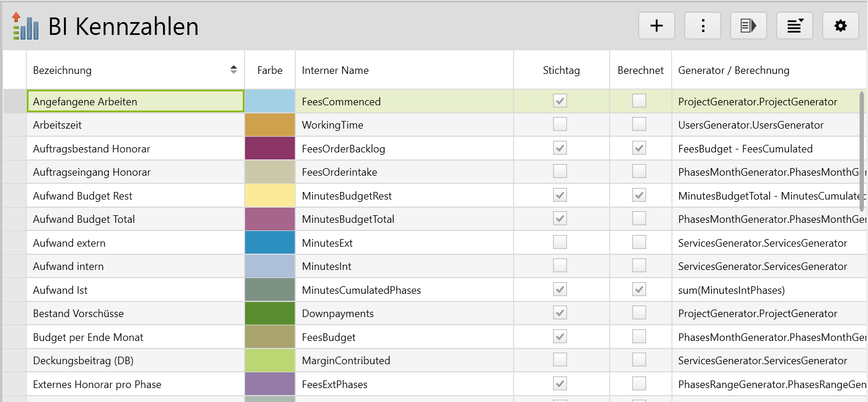Screen dimensions: 868x402
Task: Toggle Stichtag checkbox for Aufwand extern
Action: [x=560, y=243]
